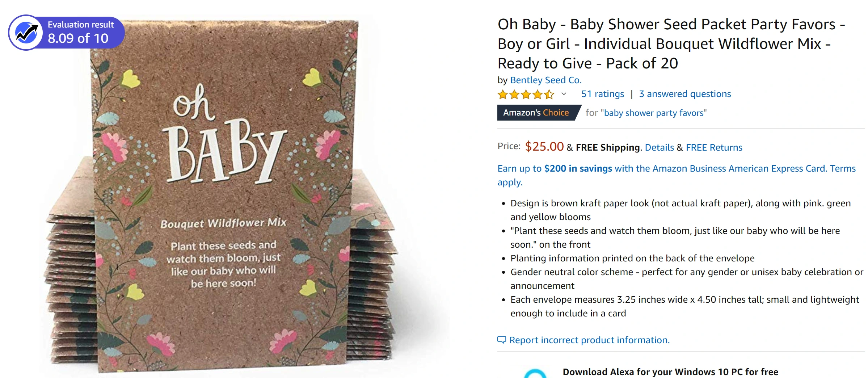Click Report incorrect product information

(589, 340)
